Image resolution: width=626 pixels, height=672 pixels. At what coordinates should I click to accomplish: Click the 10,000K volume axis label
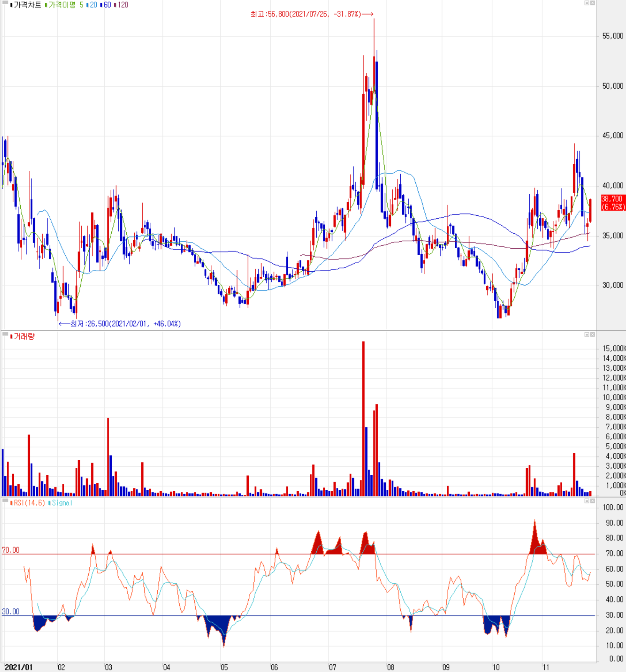coord(614,397)
